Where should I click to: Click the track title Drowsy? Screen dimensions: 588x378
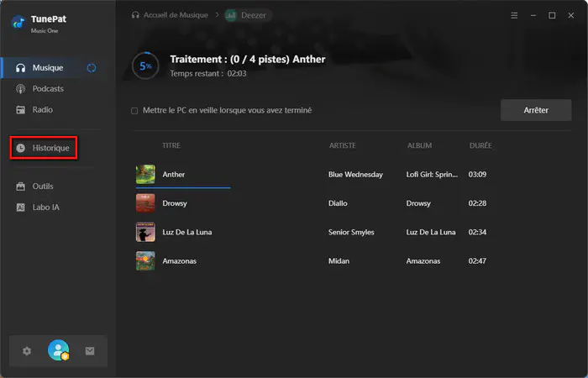click(x=175, y=203)
